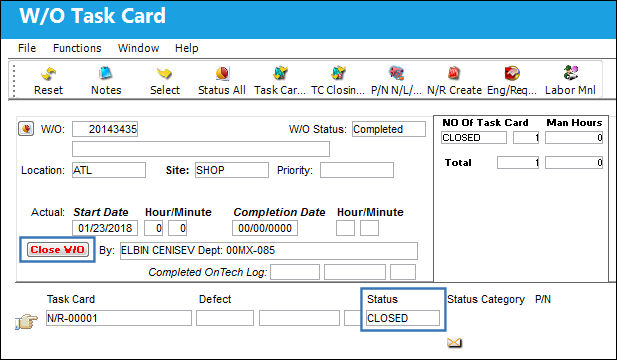This screenshot has width=617, height=360.
Task: Click the W/O number field 20143435
Action: coord(105,129)
